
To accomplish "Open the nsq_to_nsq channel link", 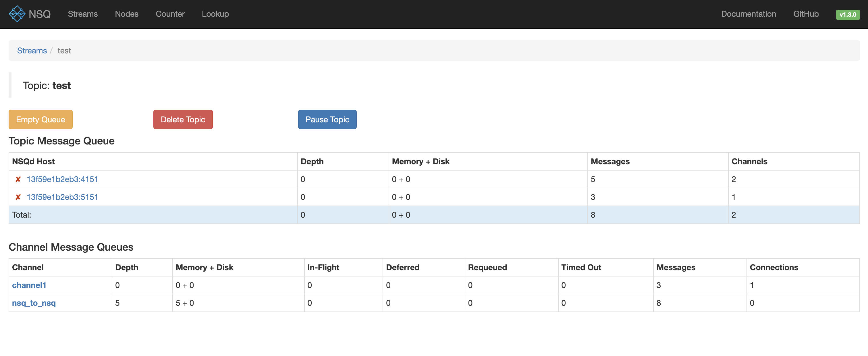I will (x=34, y=303).
